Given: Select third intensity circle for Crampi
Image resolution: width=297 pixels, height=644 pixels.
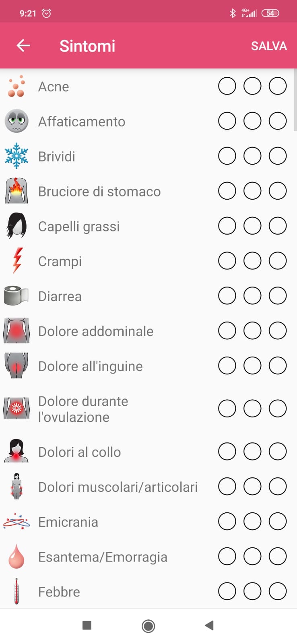Looking at the screenshot, I should [x=278, y=261].
